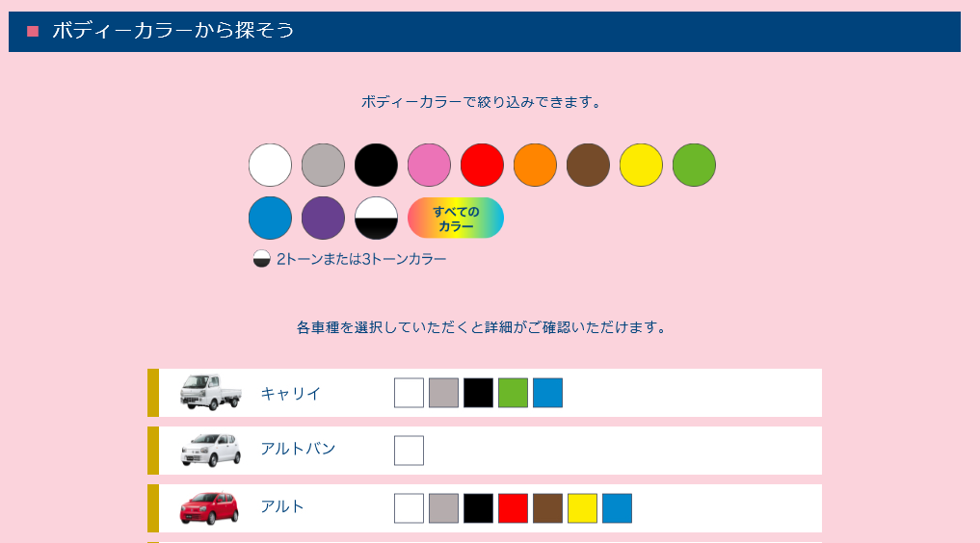Choose the pink circle color filter
This screenshot has height=543, width=980.
coord(430,166)
